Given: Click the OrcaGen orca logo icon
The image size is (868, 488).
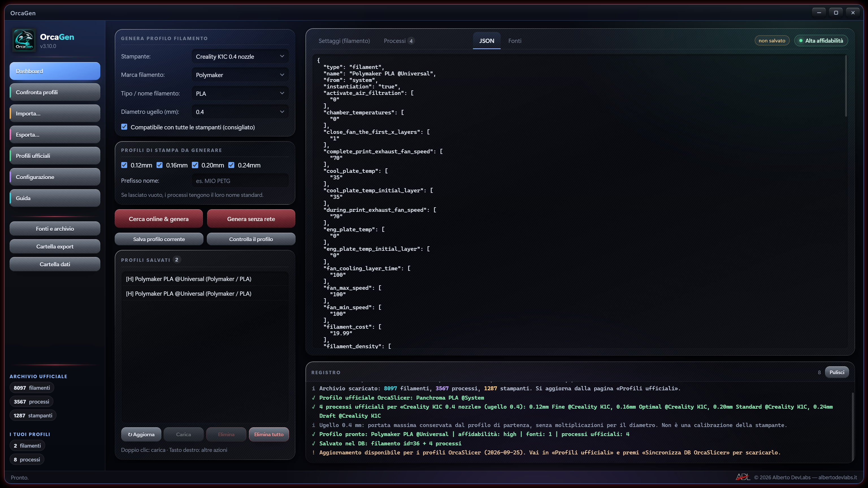Looking at the screenshot, I should (x=24, y=40).
